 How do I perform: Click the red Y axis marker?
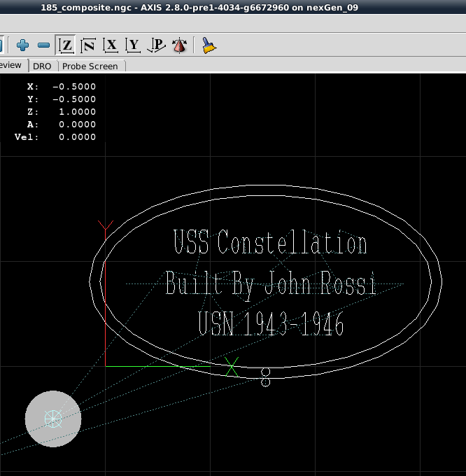tap(106, 227)
